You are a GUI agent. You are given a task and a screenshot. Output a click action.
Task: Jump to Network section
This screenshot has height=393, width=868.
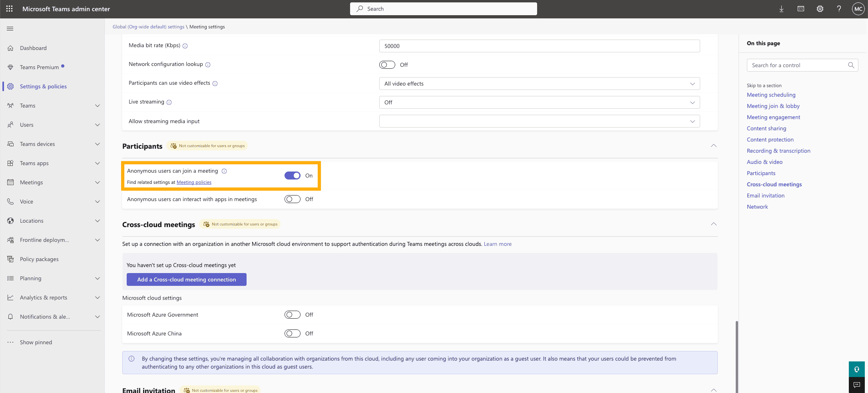(757, 207)
